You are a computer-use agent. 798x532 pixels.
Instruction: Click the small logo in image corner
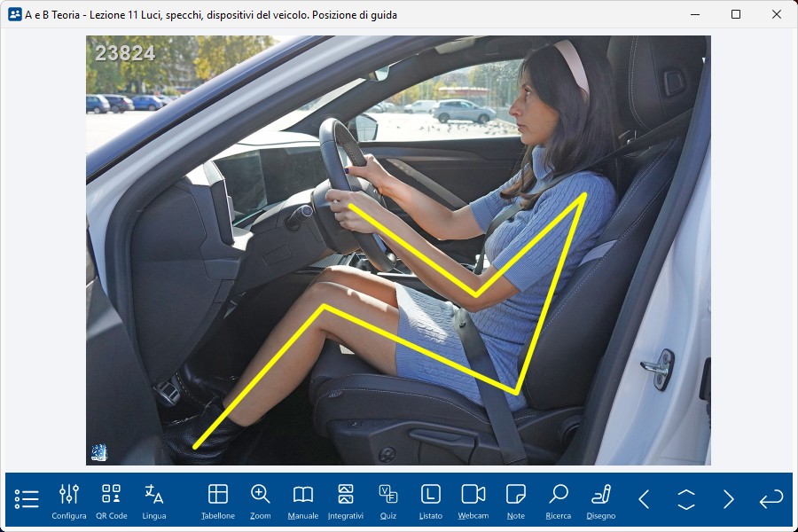pos(98,452)
